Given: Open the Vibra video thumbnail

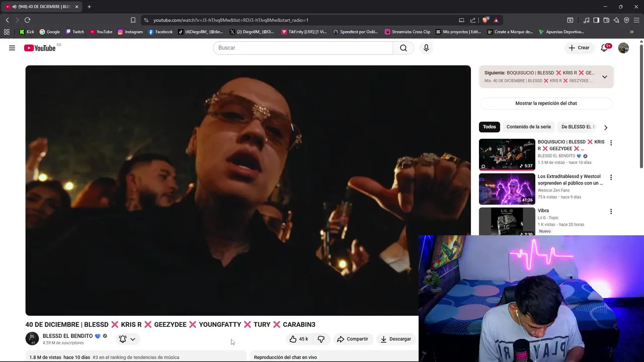Looking at the screenshot, I should pyautogui.click(x=507, y=221).
